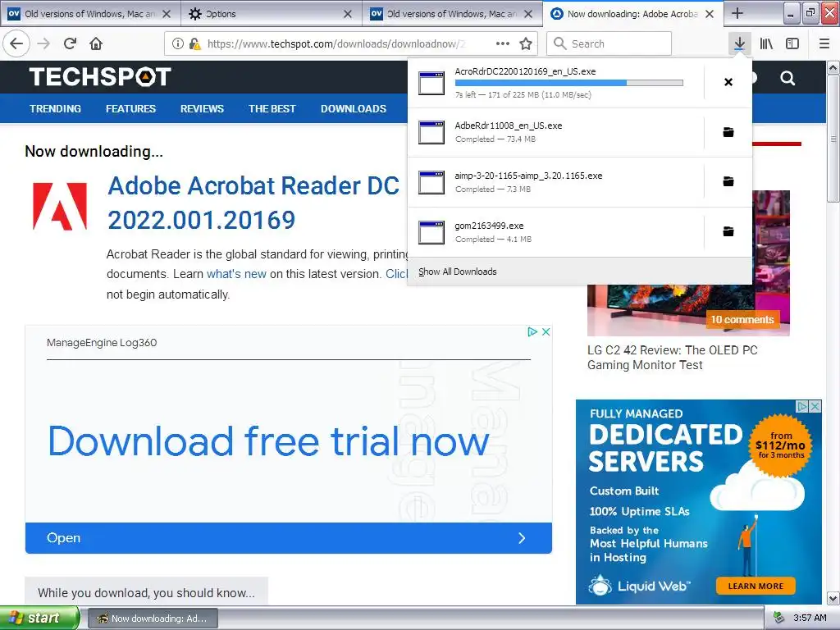The height and width of the screenshot is (630, 840).
Task: Follow the what's new link
Action: tap(236, 274)
